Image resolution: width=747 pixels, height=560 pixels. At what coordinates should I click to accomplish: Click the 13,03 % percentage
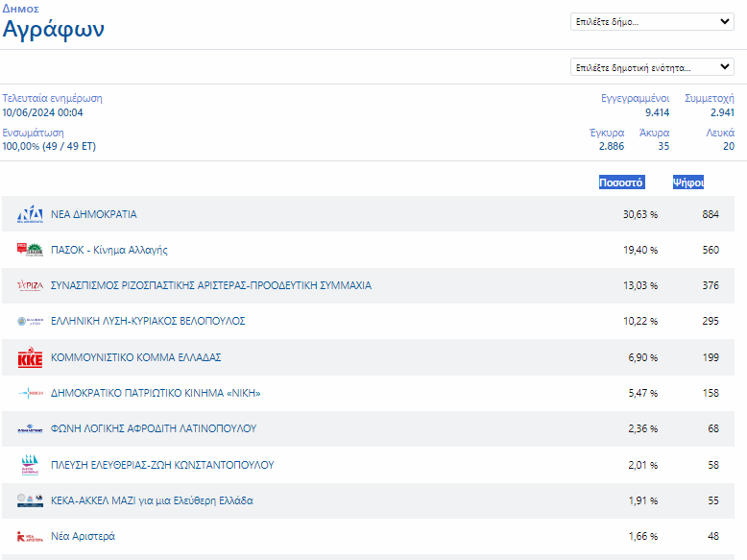pos(640,285)
